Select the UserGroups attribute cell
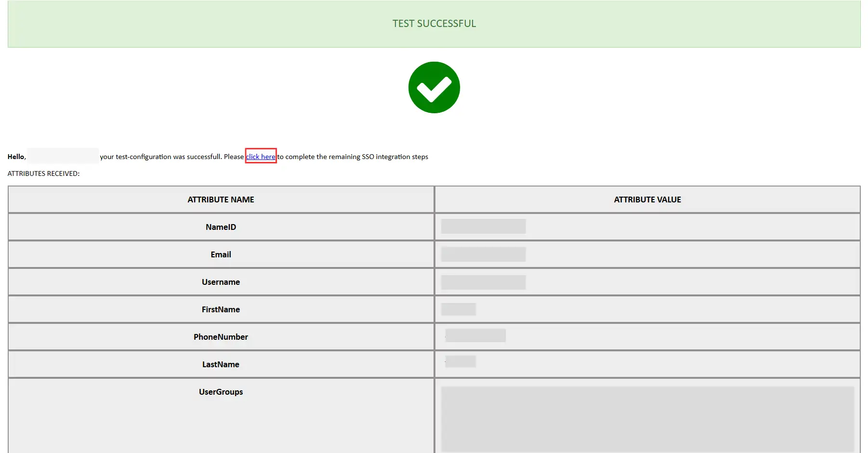The image size is (868, 453). (221, 416)
